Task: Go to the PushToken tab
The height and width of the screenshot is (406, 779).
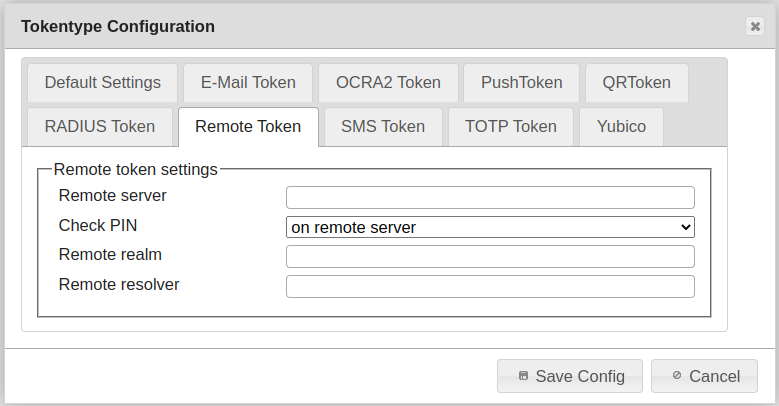Action: [521, 82]
